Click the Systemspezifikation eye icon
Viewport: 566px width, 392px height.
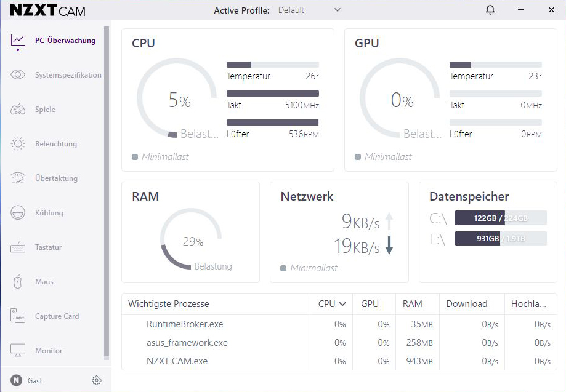[18, 75]
